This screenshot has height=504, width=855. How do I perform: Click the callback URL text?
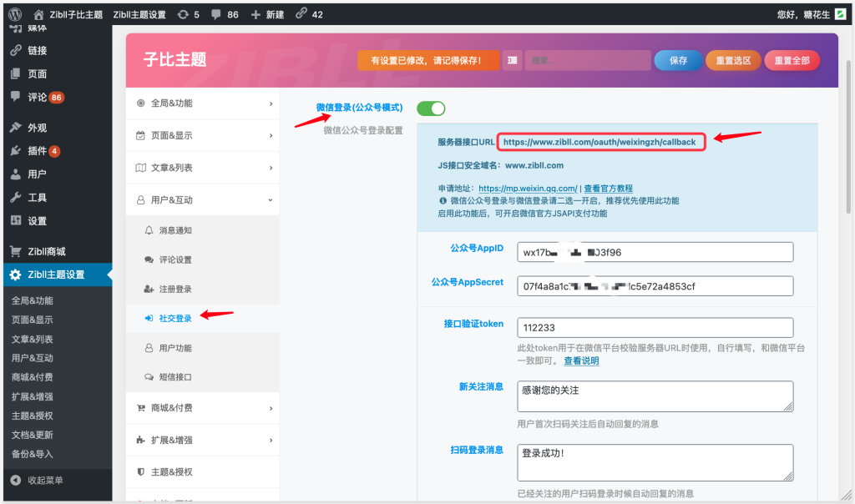pos(600,142)
